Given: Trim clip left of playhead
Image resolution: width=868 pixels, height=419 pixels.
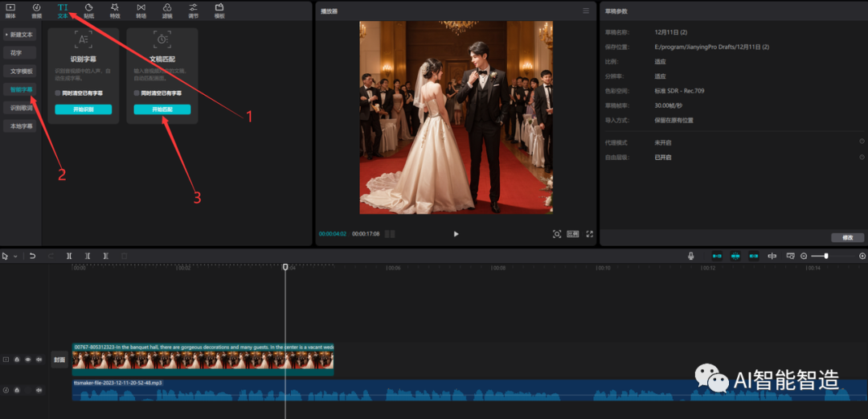Looking at the screenshot, I should click(88, 256).
